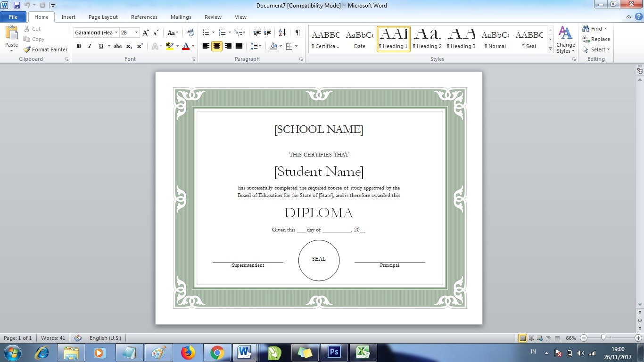This screenshot has width=644, height=362.
Task: Click the Find binoculars icon
Action: (586, 29)
